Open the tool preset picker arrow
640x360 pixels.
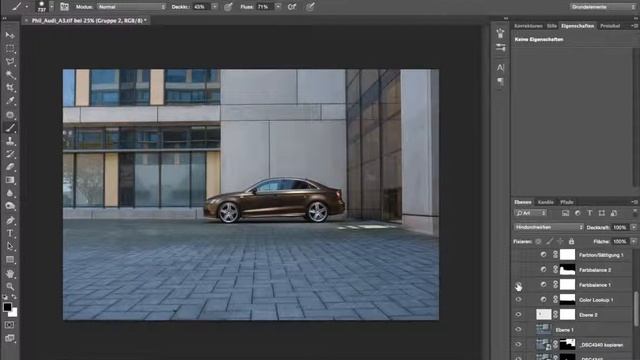[x=27, y=7]
